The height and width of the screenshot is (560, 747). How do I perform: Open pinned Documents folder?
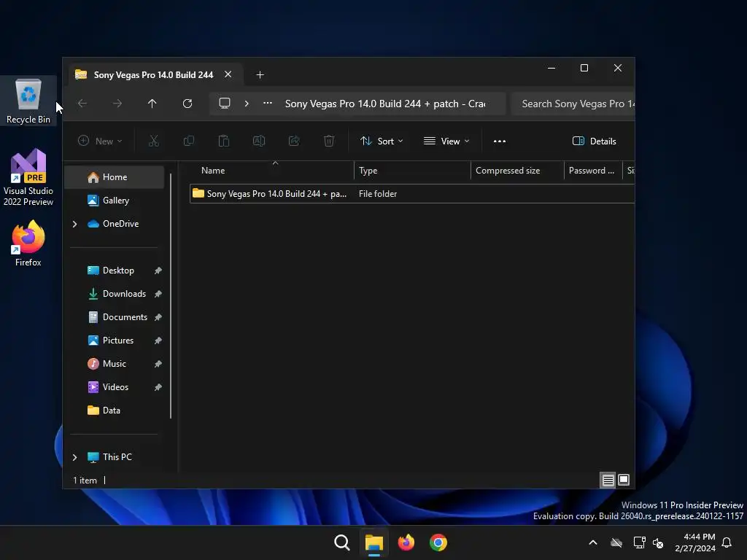[x=125, y=317]
